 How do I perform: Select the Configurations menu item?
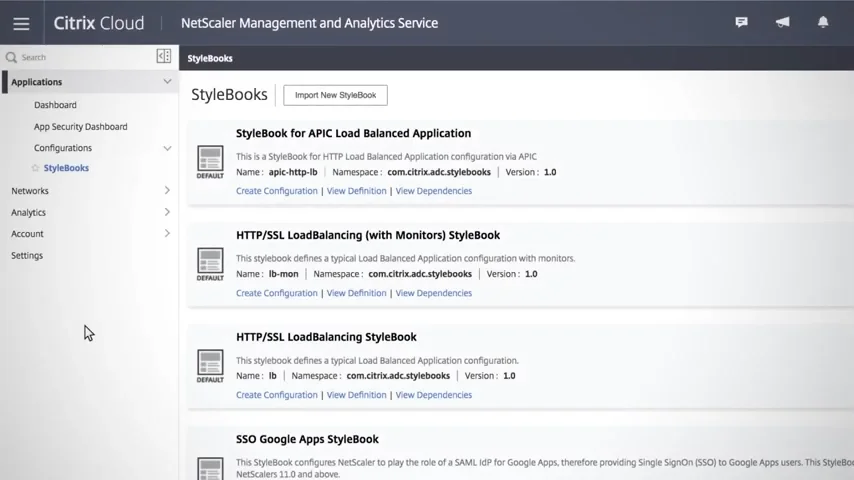coord(63,148)
